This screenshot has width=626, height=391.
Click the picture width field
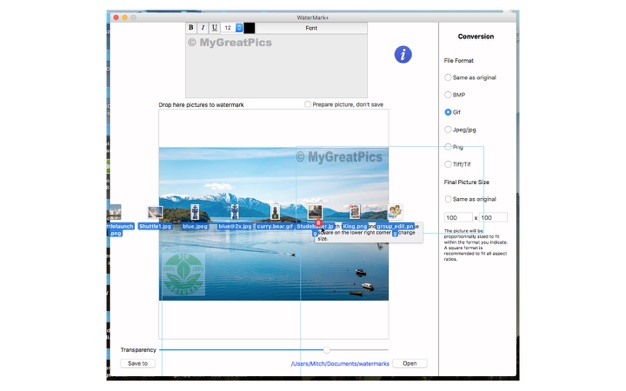(x=458, y=218)
